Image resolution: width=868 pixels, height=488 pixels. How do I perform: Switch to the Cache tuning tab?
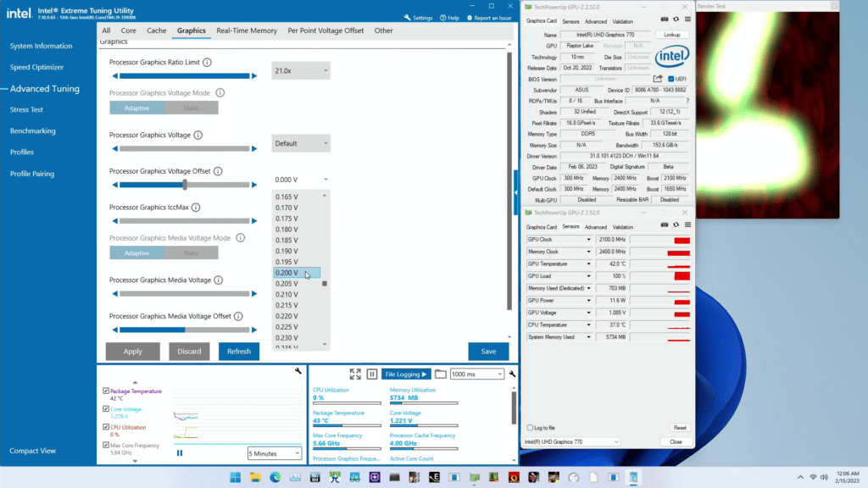point(157,31)
